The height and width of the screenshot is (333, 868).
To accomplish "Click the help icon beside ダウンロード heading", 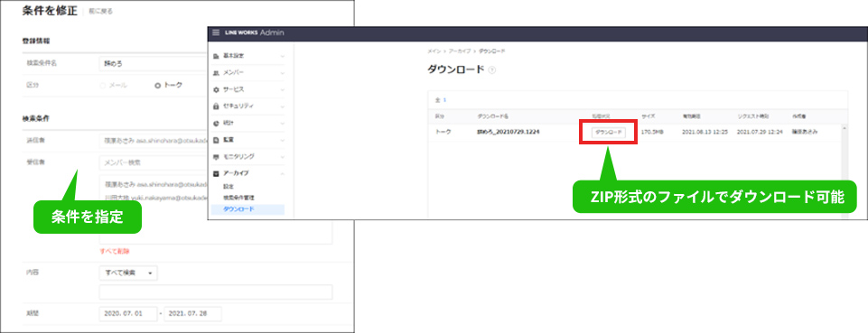I will (492, 70).
